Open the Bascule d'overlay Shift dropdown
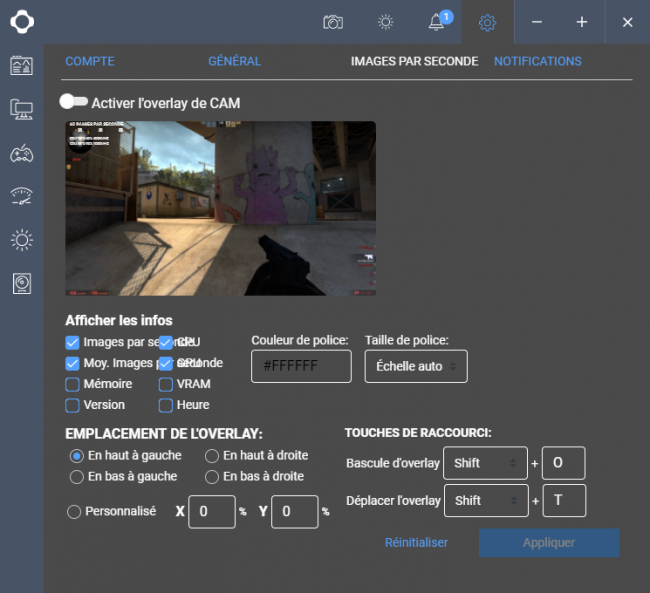Image resolution: width=650 pixels, height=593 pixels. tap(485, 463)
